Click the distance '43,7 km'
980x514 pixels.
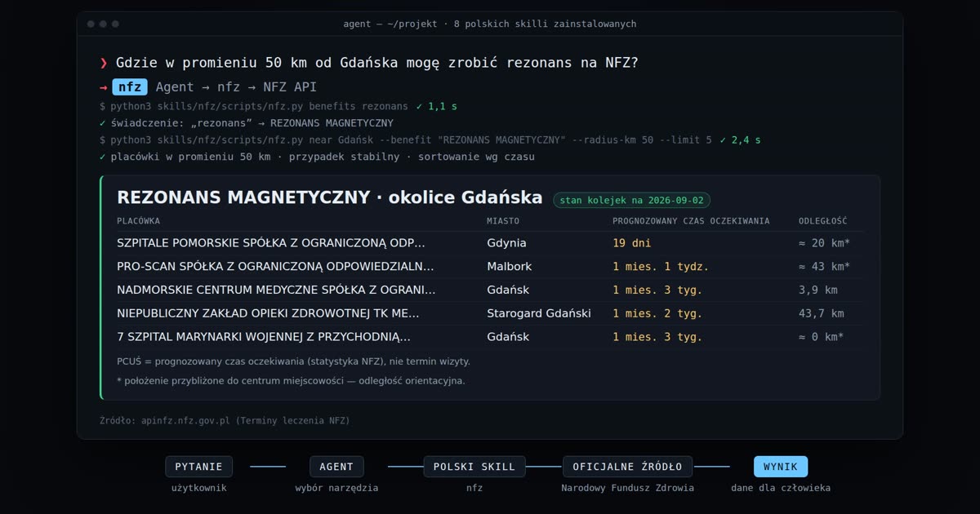821,313
